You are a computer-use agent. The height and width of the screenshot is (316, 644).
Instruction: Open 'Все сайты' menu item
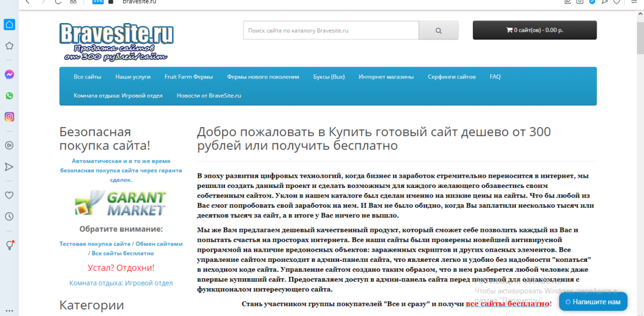87,77
